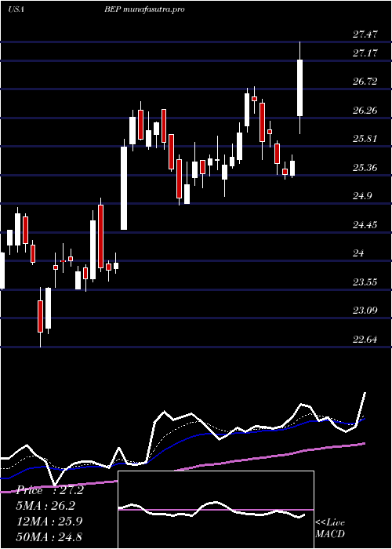This screenshot has height=549, width=392.
Task: Click the <<Live MACD label
Action: click(330, 529)
